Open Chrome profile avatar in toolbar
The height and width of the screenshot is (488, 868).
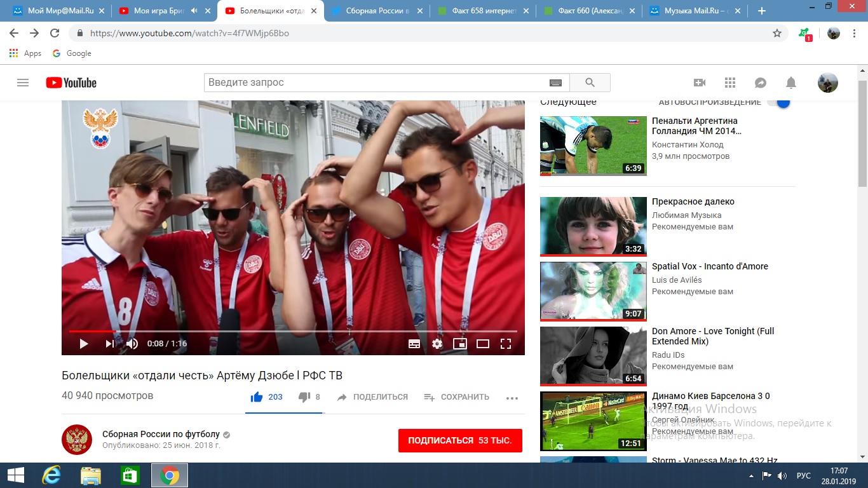point(833,33)
